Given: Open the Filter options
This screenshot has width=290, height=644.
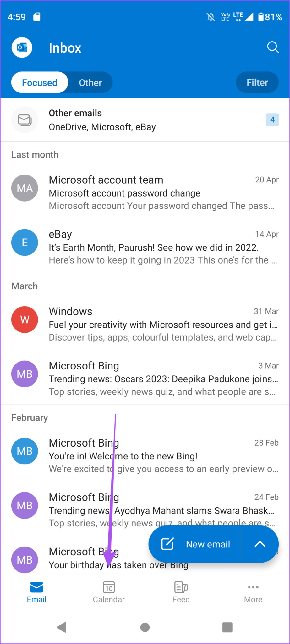Looking at the screenshot, I should [257, 82].
